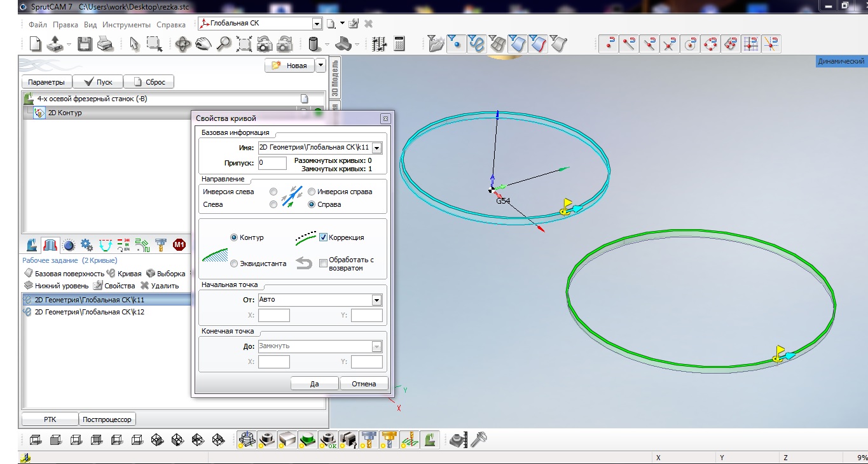868x464 pixels.
Task: Activate the Pan hand tool
Action: (x=203, y=44)
